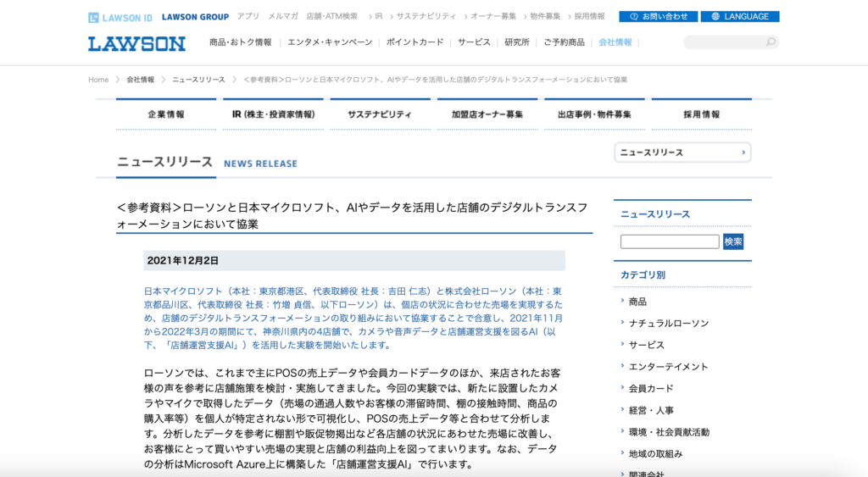Open 物件募集 link in top bar

545,17
